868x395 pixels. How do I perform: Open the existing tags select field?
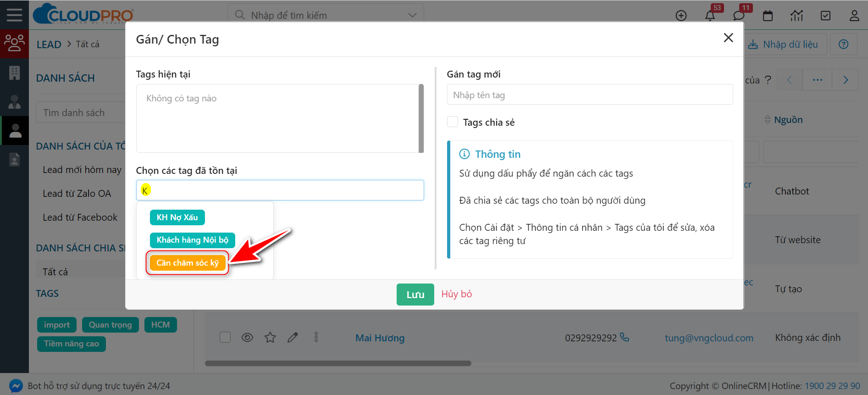[280, 190]
